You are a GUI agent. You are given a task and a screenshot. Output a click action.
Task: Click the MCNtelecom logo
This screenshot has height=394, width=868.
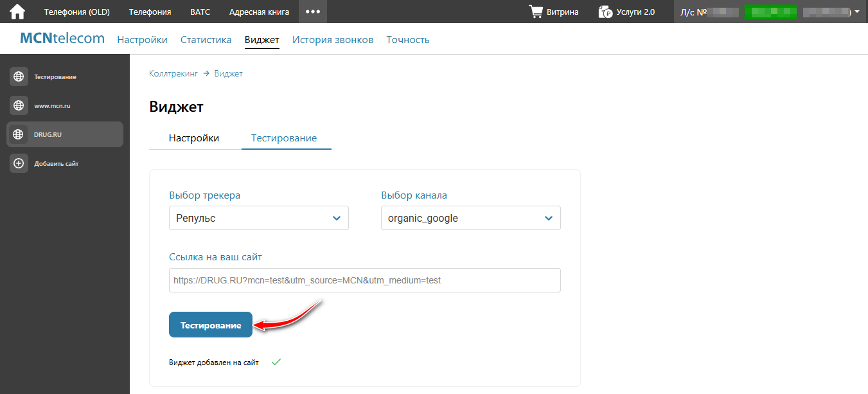pyautogui.click(x=62, y=39)
